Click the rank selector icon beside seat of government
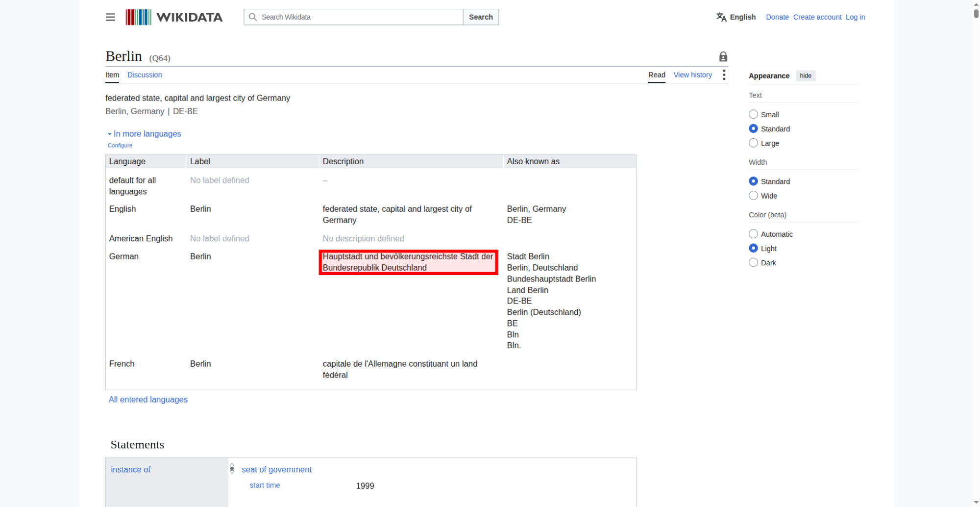Image resolution: width=980 pixels, height=507 pixels. coord(232,469)
